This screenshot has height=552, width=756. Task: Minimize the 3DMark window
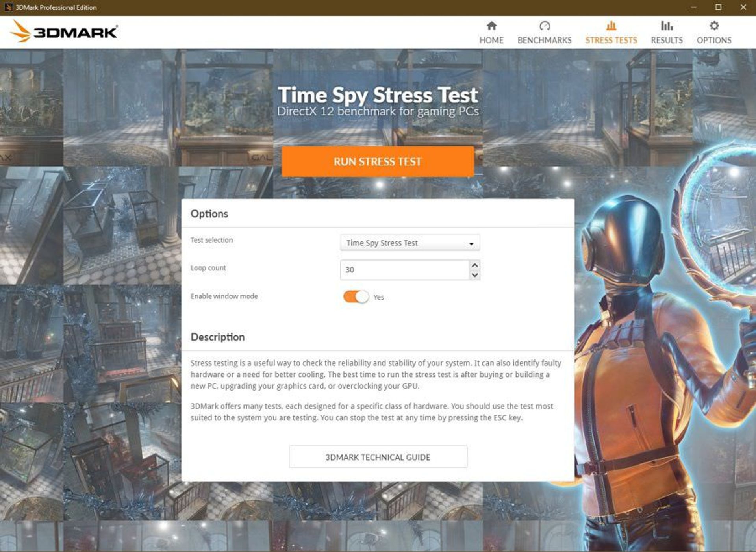(x=693, y=7)
